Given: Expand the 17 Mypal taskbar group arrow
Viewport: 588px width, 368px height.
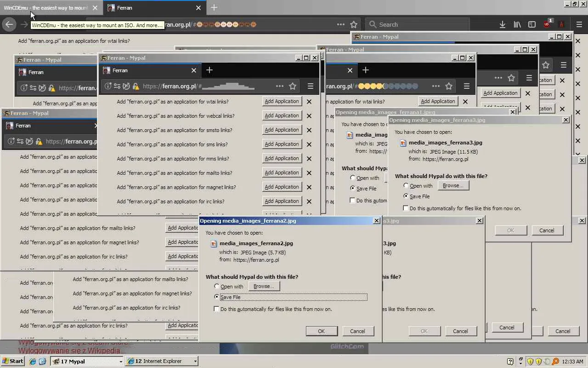Looking at the screenshot, I should [x=121, y=362].
